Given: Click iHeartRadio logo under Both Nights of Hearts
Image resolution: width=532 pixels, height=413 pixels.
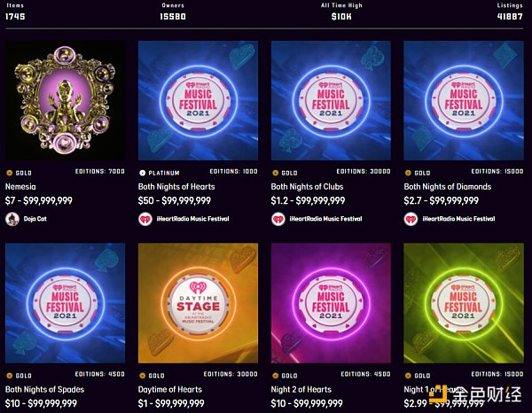Looking at the screenshot, I should click(x=145, y=219).
